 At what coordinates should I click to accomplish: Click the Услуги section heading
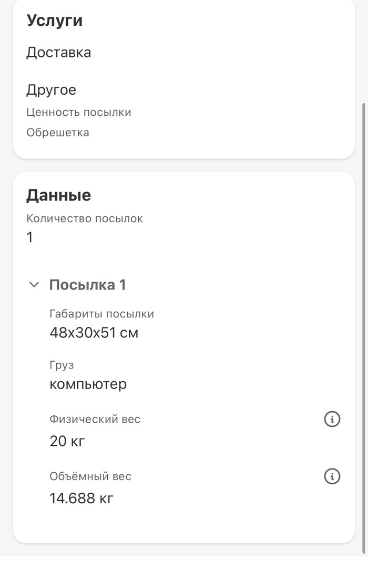tap(55, 21)
